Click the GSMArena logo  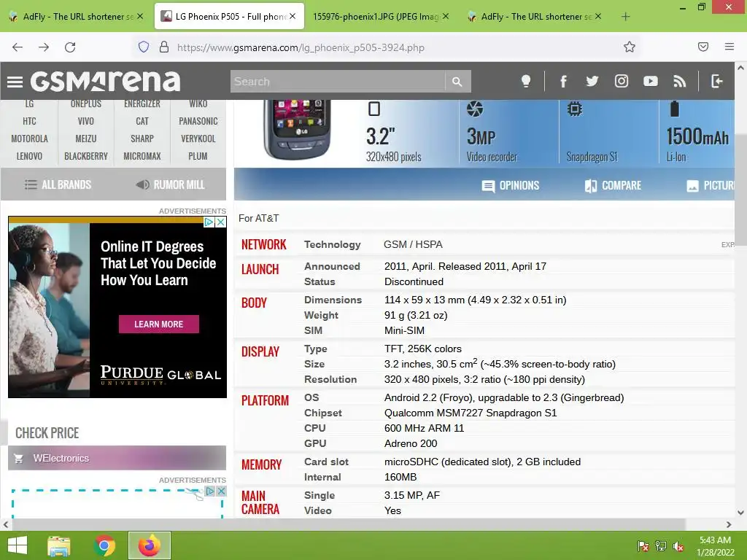105,82
